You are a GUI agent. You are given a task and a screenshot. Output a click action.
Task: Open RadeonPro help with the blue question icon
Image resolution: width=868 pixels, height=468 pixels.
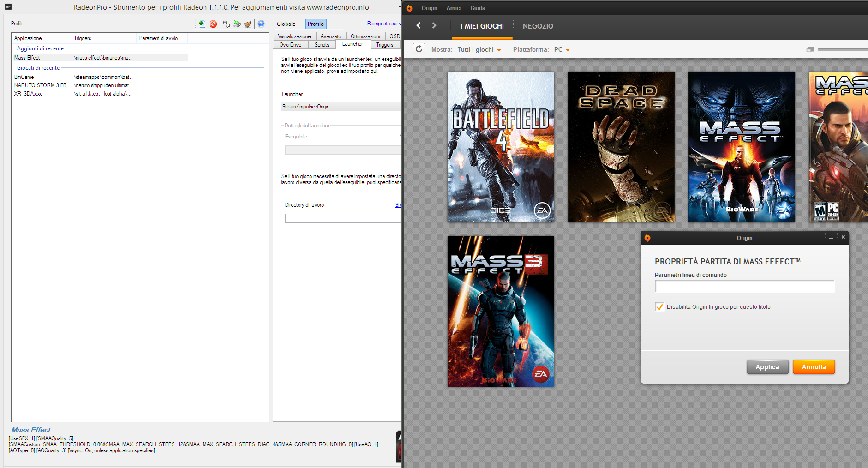click(261, 24)
